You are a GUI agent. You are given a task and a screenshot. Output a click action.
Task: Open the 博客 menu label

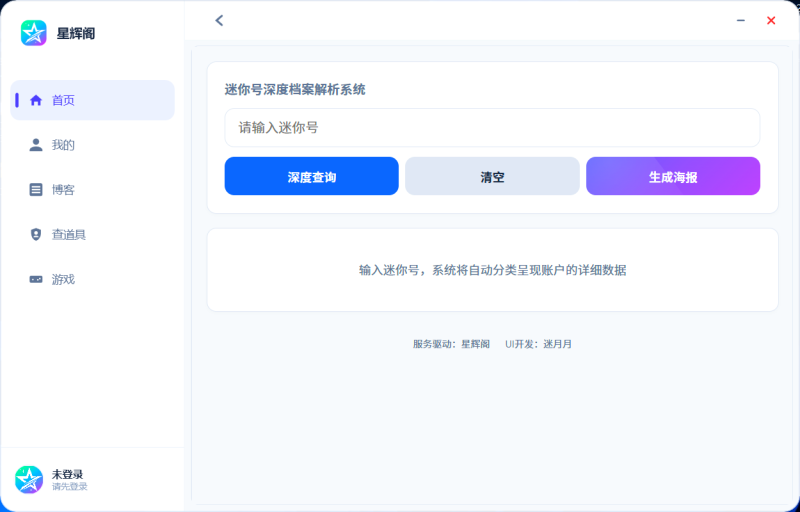click(63, 190)
